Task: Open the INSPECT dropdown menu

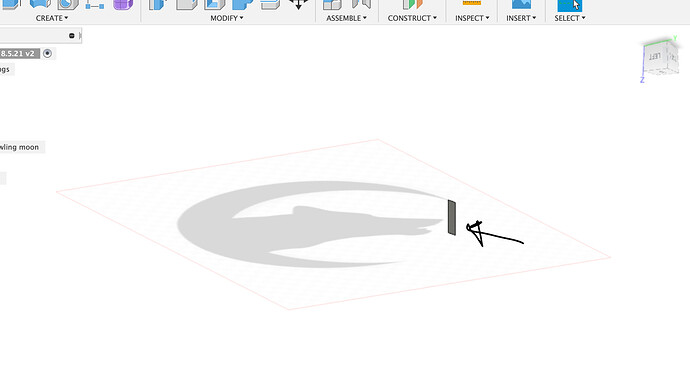Action: [x=472, y=18]
